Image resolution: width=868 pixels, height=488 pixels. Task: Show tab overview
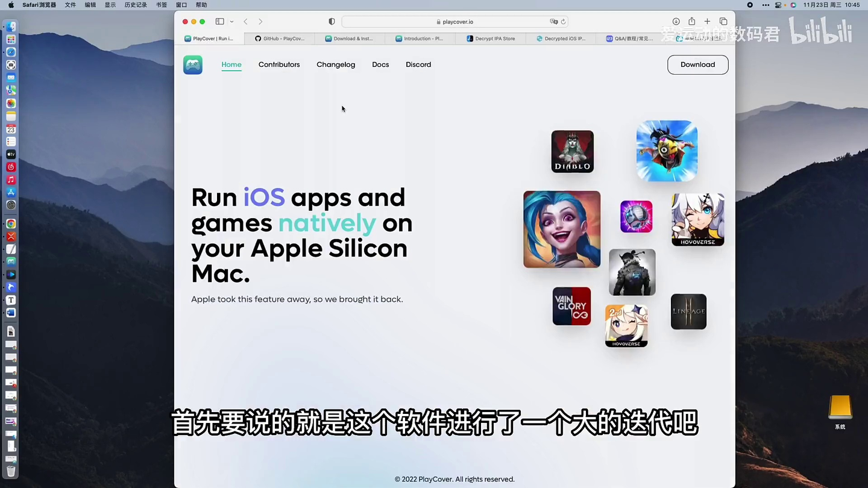[723, 22]
